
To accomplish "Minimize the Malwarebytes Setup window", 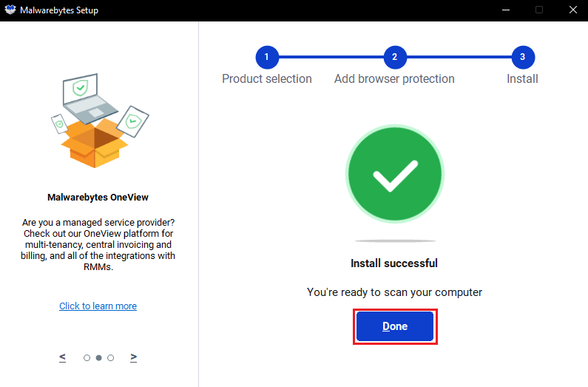I will tap(506, 10).
